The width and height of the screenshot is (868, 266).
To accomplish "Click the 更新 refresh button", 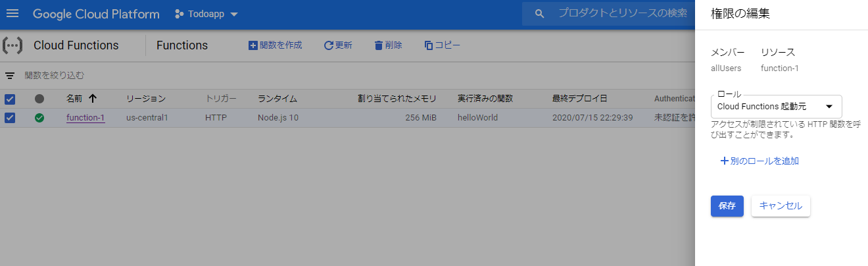I will coord(338,45).
